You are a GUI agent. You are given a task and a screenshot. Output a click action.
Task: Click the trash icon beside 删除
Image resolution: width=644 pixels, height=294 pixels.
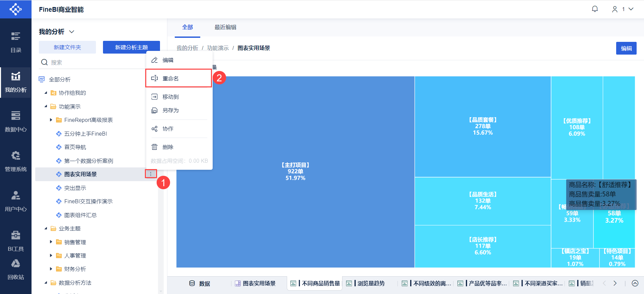[x=154, y=147]
